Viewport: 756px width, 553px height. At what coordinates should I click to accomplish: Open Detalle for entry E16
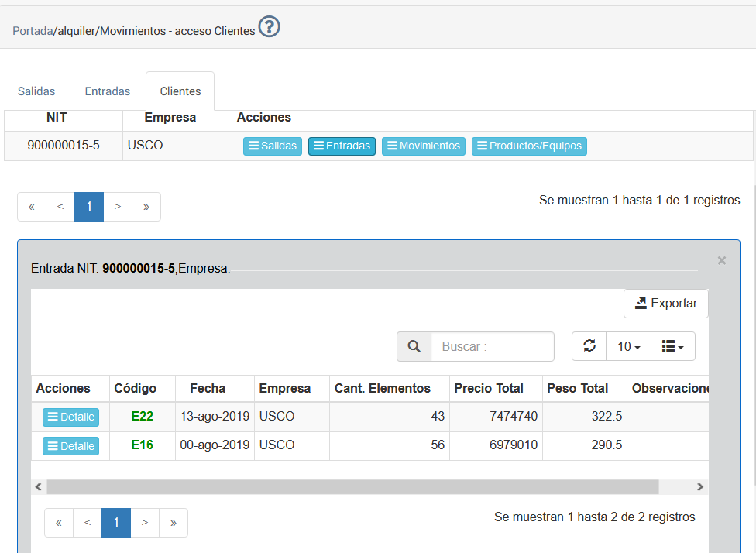pos(70,446)
